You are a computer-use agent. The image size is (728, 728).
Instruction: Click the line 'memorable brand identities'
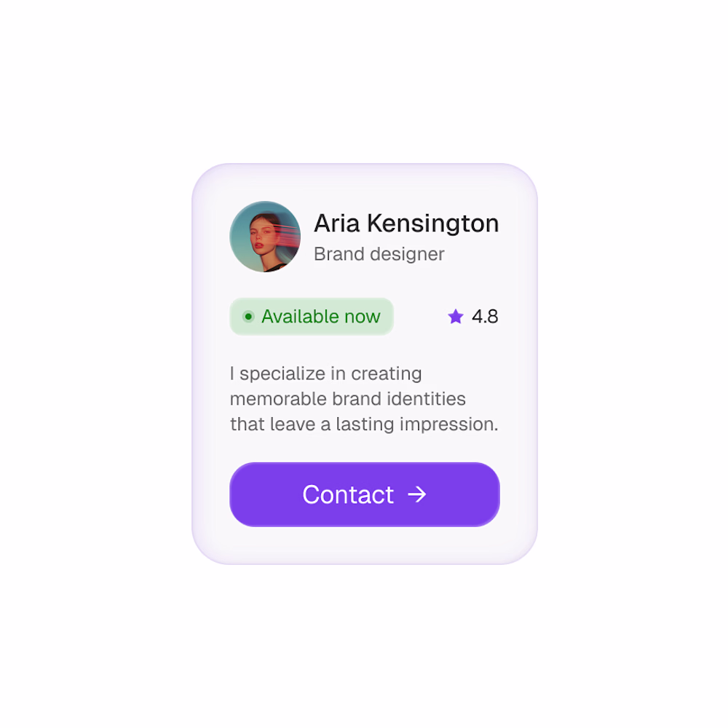348,399
